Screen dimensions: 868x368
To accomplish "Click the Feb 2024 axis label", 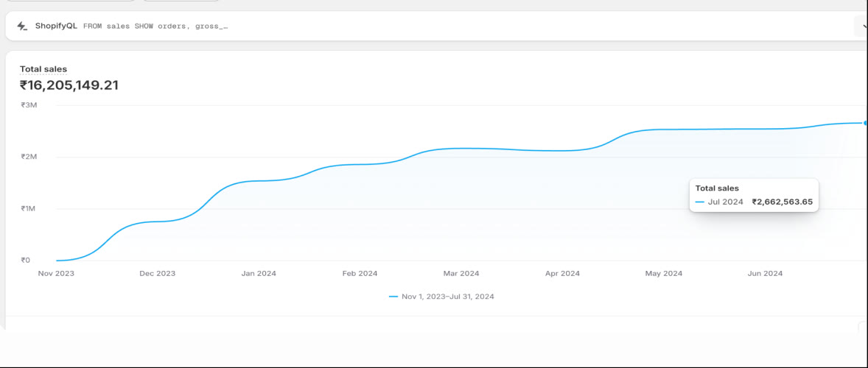I will [360, 274].
